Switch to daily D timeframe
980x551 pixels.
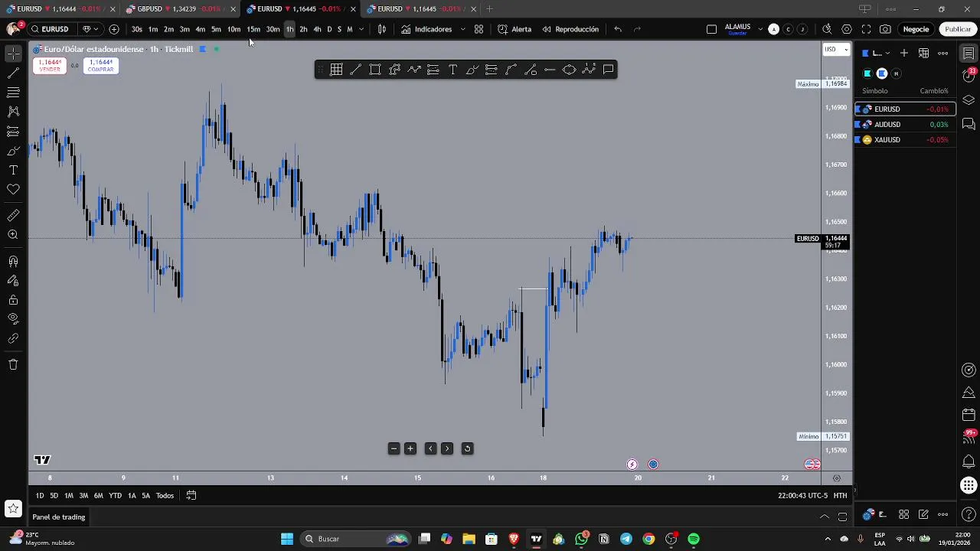coord(329,29)
